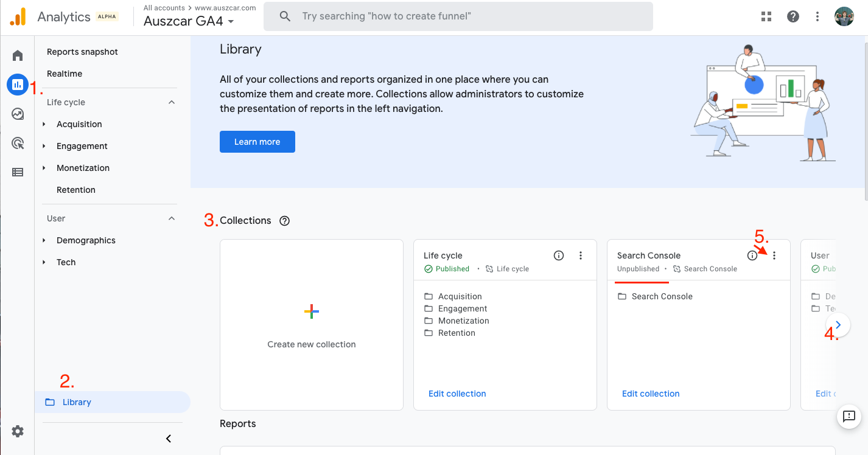Open the Home icon in left rail
This screenshot has height=455, width=868.
pyautogui.click(x=18, y=56)
